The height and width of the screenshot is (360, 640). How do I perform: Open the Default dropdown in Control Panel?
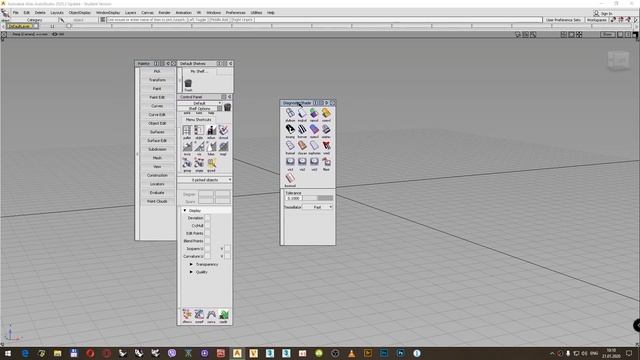(x=200, y=103)
